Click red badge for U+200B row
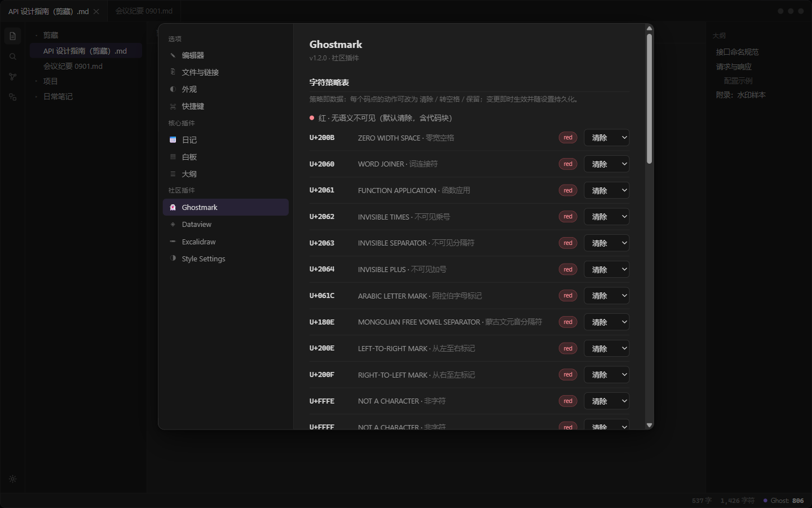 click(568, 138)
